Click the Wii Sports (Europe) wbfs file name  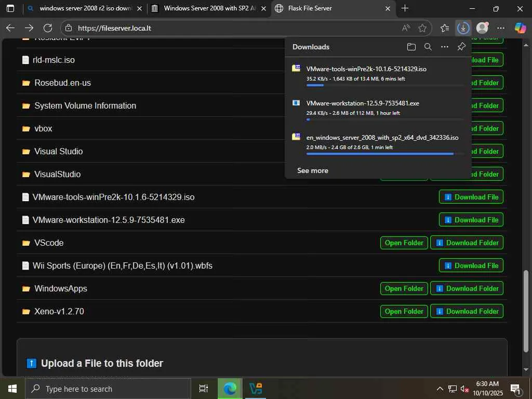pyautogui.click(x=123, y=265)
